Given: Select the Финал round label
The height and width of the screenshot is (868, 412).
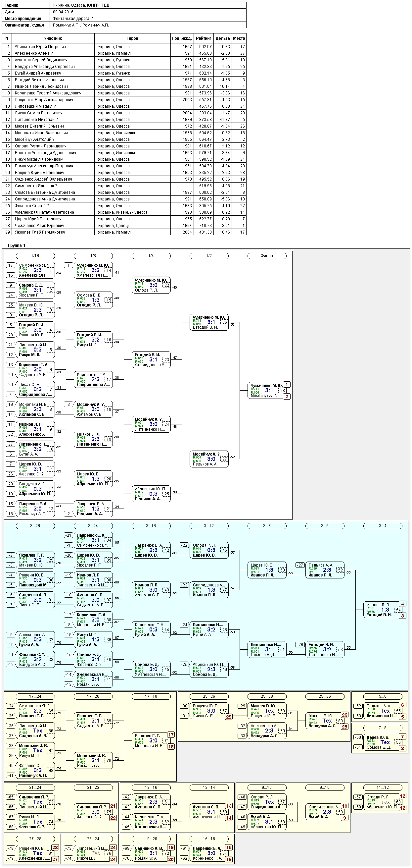Looking at the screenshot, I should (267, 256).
